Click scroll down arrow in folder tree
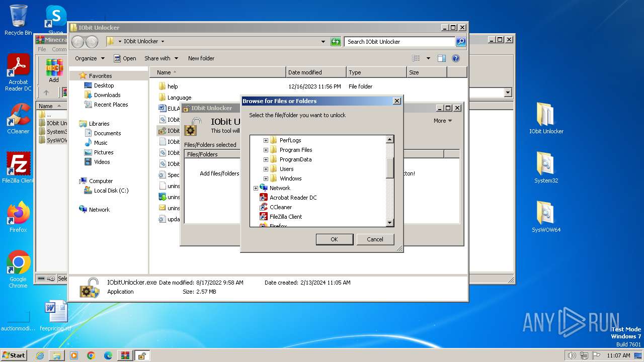Image resolution: width=644 pixels, height=362 pixels. pyautogui.click(x=389, y=222)
